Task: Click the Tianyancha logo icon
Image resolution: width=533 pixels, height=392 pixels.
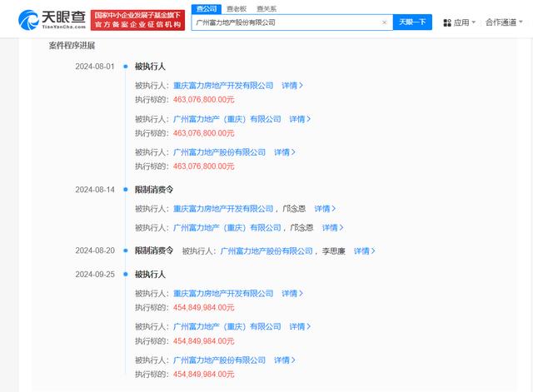Action: coord(28,20)
